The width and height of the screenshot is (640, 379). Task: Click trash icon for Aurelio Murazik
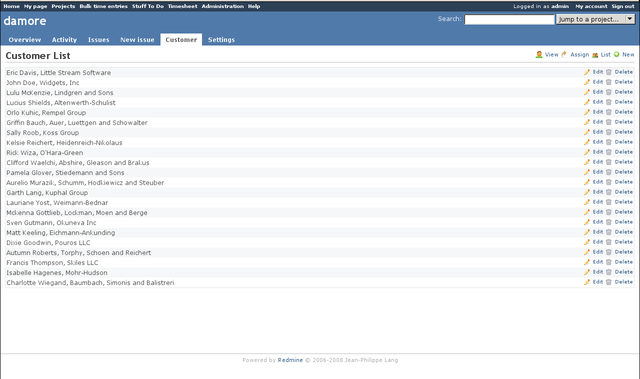point(609,182)
